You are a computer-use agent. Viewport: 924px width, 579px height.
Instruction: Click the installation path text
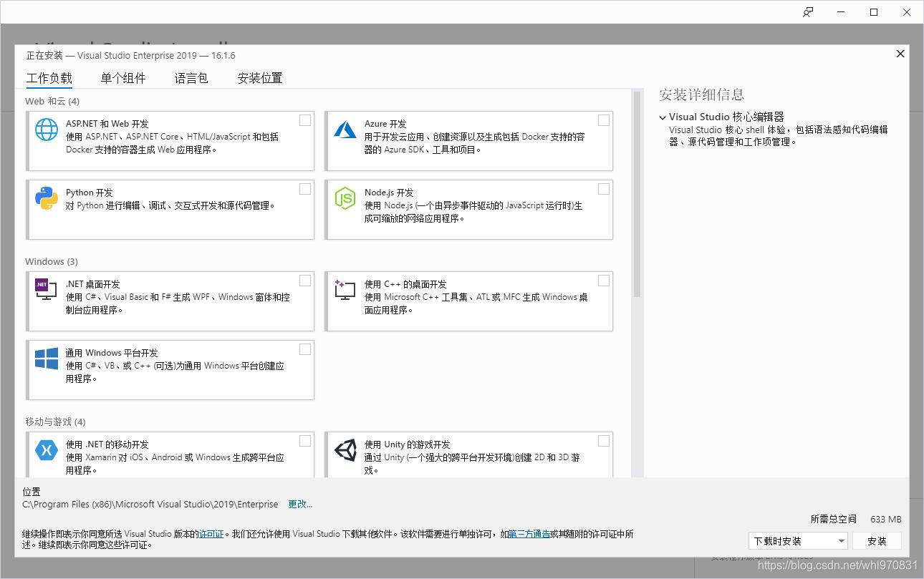[150, 504]
